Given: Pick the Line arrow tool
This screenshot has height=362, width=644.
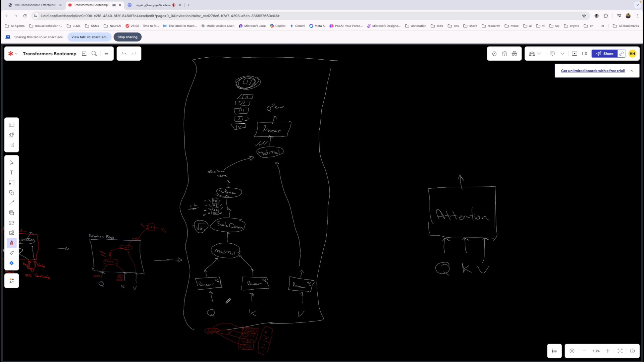Looking at the screenshot, I should click(x=11, y=203).
